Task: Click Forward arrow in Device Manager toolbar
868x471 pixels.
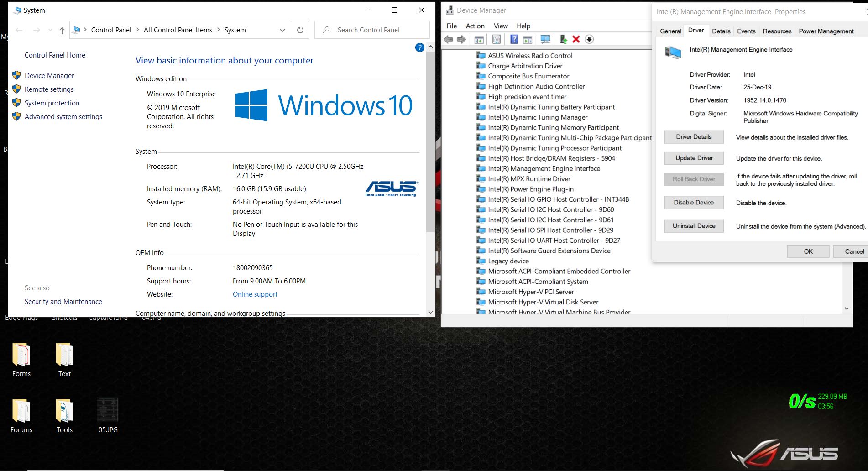Action: coord(461,40)
